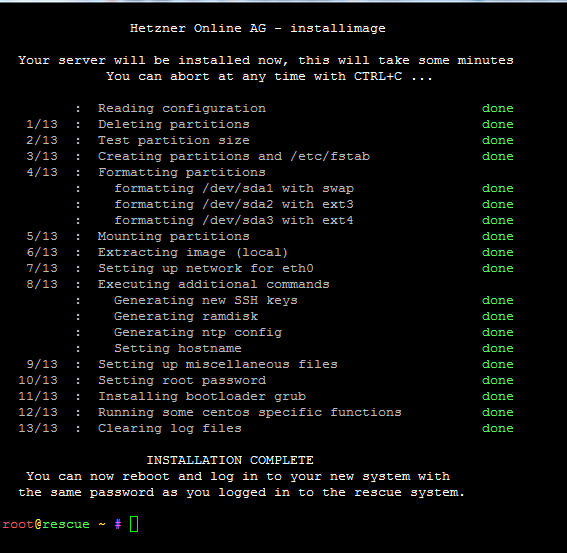Click the 'Test partition size' step text

[x=174, y=140]
